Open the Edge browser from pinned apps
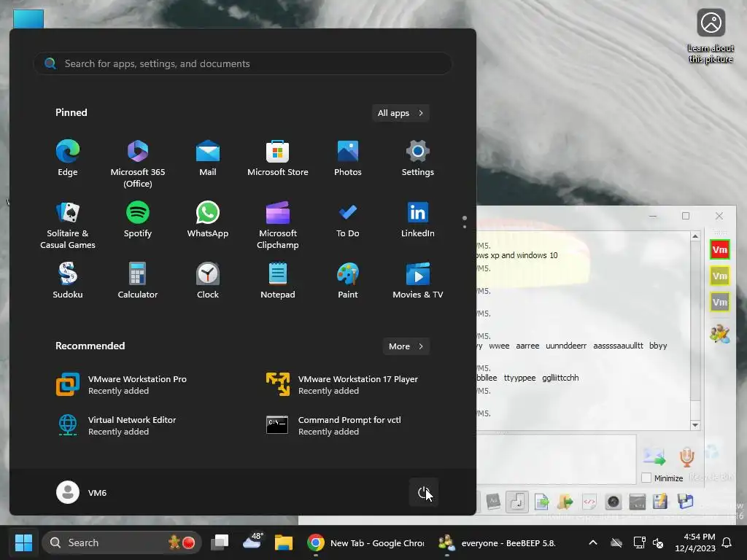Image resolution: width=747 pixels, height=560 pixels. point(68,158)
